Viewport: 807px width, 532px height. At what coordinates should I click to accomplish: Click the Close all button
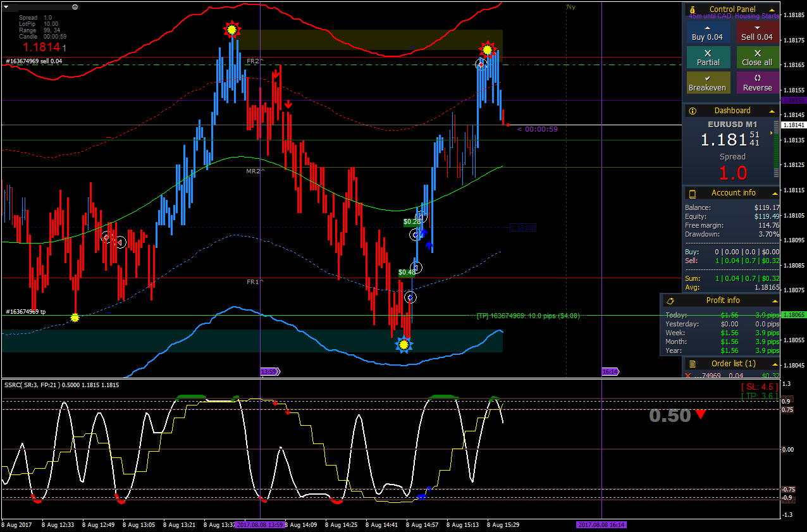pos(757,58)
